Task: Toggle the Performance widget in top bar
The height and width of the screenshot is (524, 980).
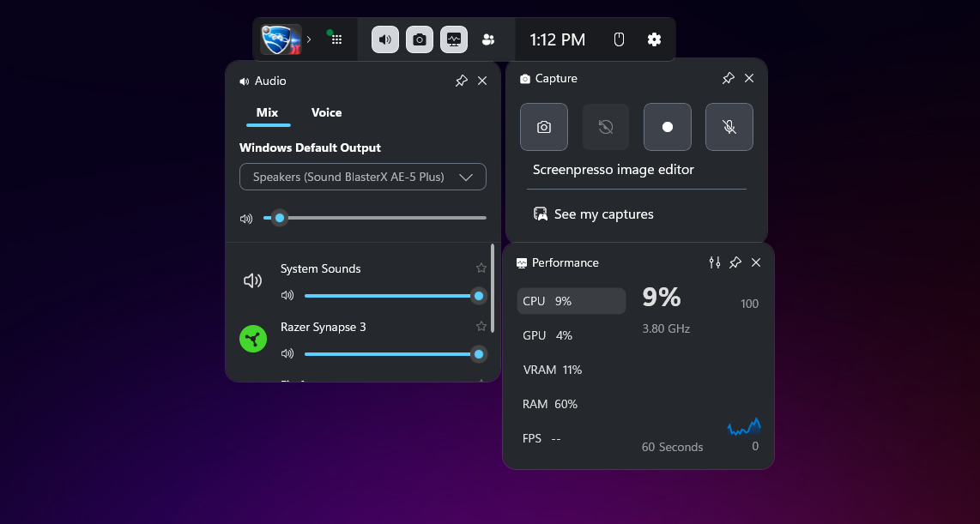Action: coord(454,39)
